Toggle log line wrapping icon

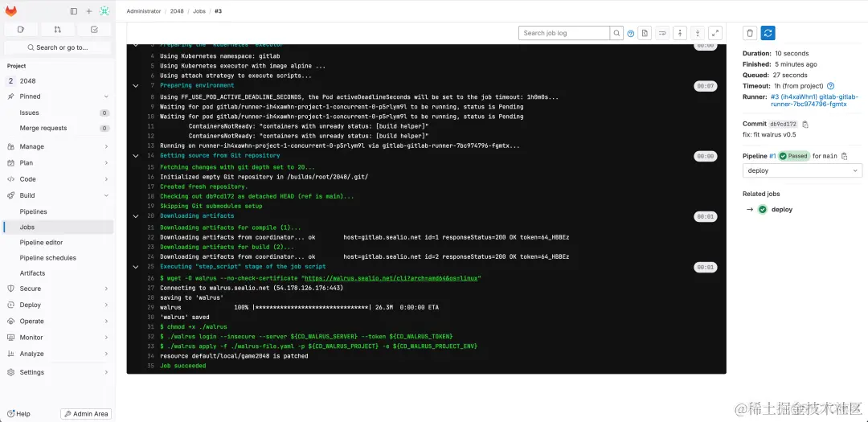coord(662,33)
